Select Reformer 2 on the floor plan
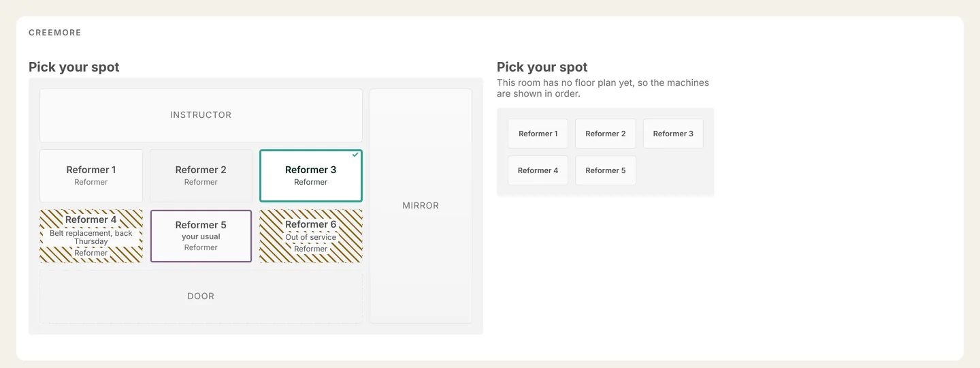 point(201,176)
